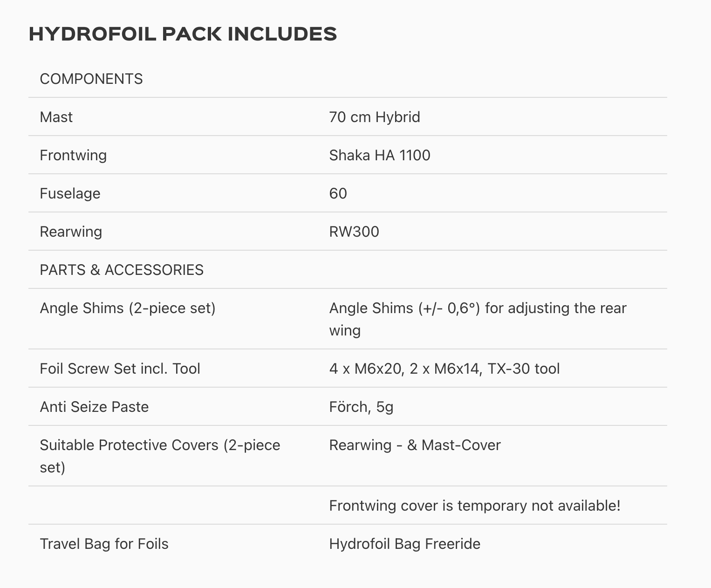Click Förch, 5g value
Image resolution: width=711 pixels, height=588 pixels.
[x=361, y=407]
